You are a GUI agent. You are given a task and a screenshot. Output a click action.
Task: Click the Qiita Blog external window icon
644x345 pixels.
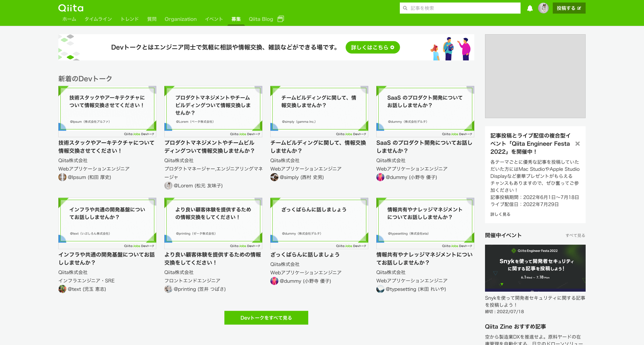(x=281, y=19)
